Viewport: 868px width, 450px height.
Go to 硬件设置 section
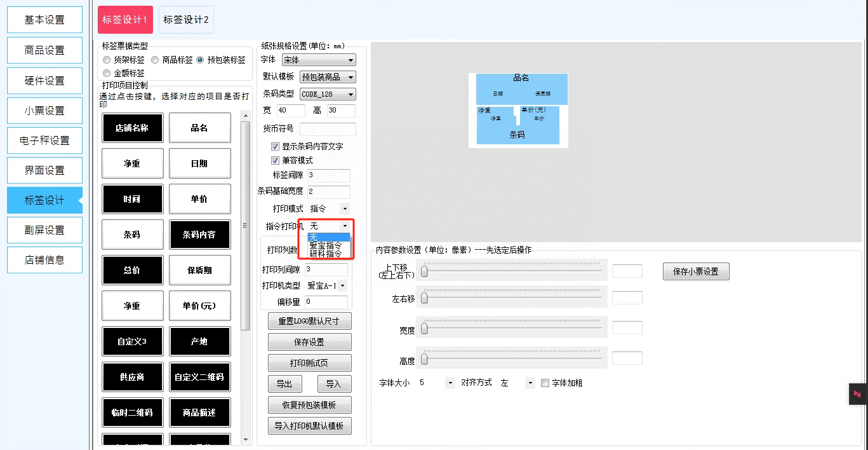pos(44,81)
